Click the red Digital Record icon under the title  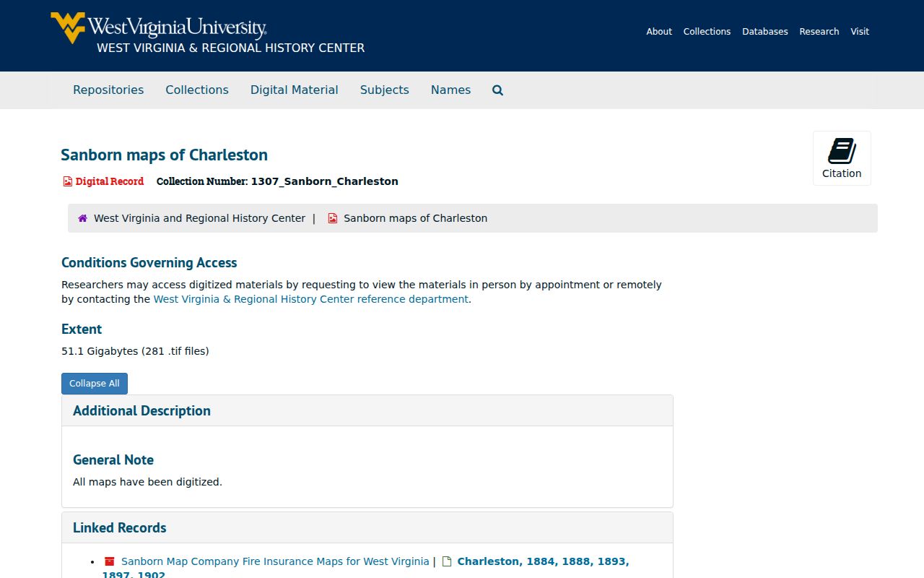click(67, 181)
